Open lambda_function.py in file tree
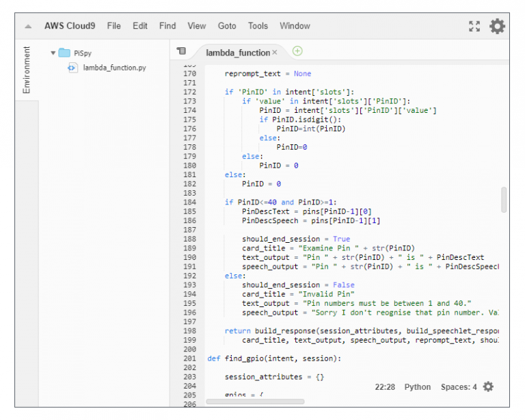Image resolution: width=525 pixels, height=420 pixels. pyautogui.click(x=114, y=68)
